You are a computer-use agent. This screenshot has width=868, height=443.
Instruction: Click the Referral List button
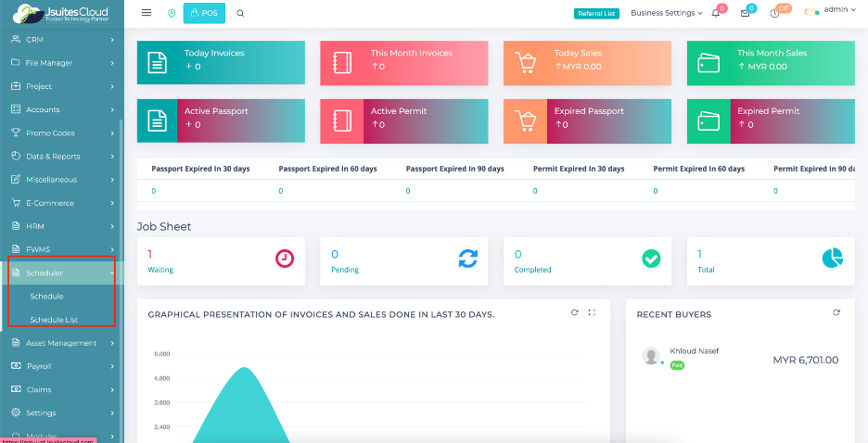click(x=596, y=13)
